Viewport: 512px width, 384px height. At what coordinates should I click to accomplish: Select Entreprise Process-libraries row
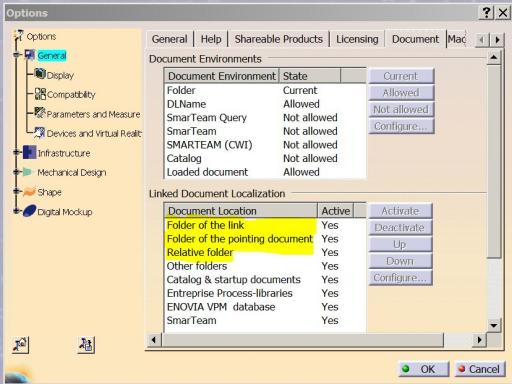coord(265,293)
